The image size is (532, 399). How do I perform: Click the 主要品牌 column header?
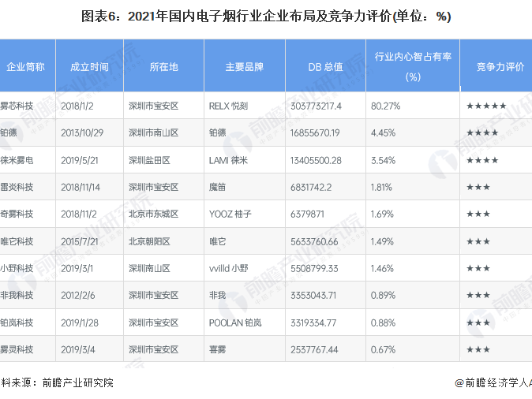coord(244,67)
